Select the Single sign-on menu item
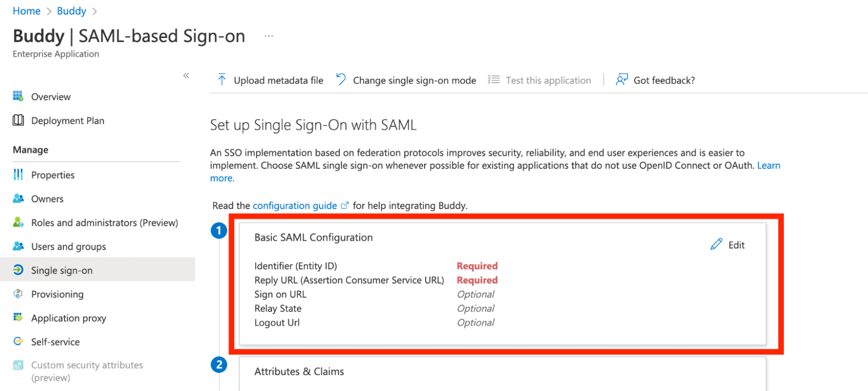This screenshot has width=868, height=391. (x=61, y=270)
